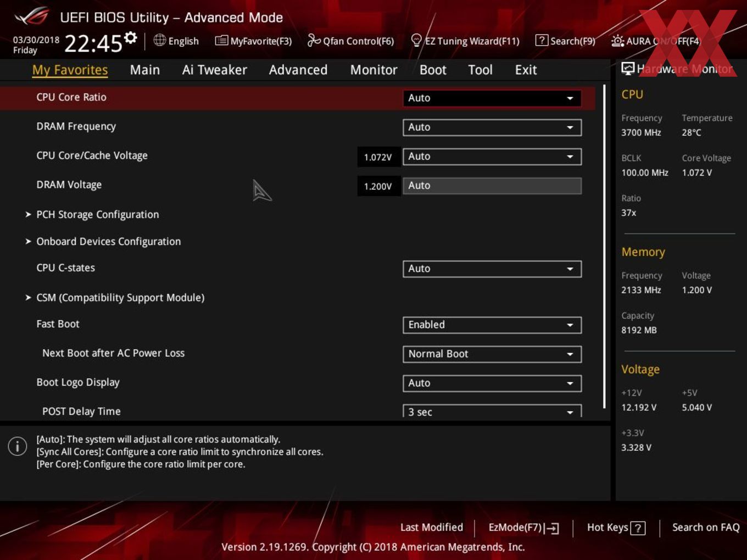Select the CPU Core Ratio label

71,97
